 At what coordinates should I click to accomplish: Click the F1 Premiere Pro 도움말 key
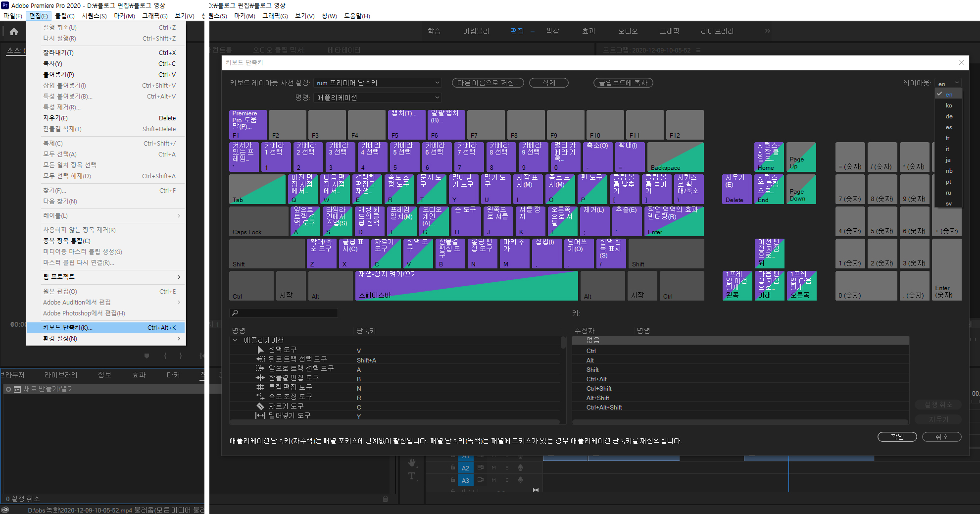248,125
